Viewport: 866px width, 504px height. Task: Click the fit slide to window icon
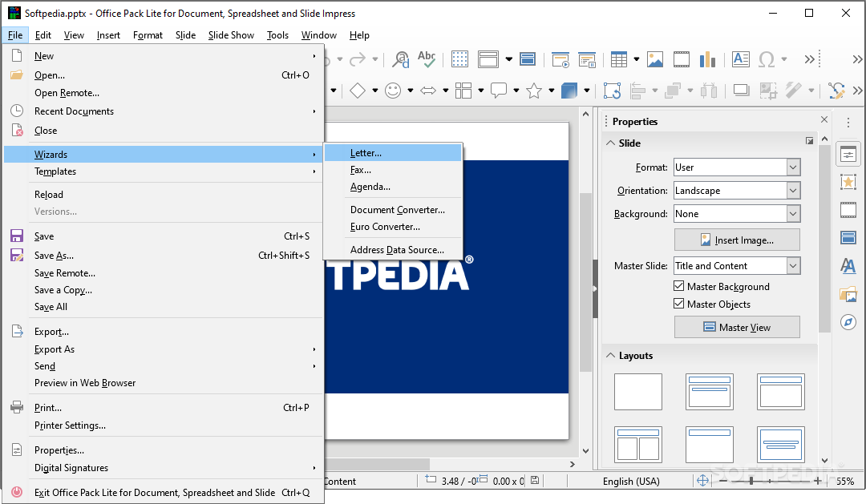(x=702, y=481)
